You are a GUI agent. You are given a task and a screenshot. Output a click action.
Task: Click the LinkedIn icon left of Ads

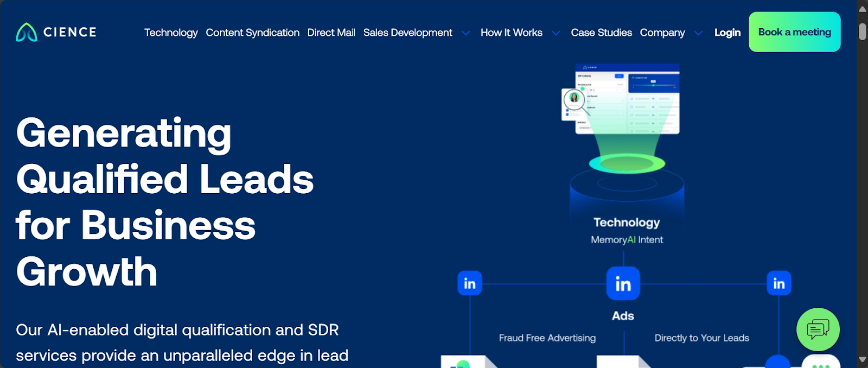click(x=470, y=283)
